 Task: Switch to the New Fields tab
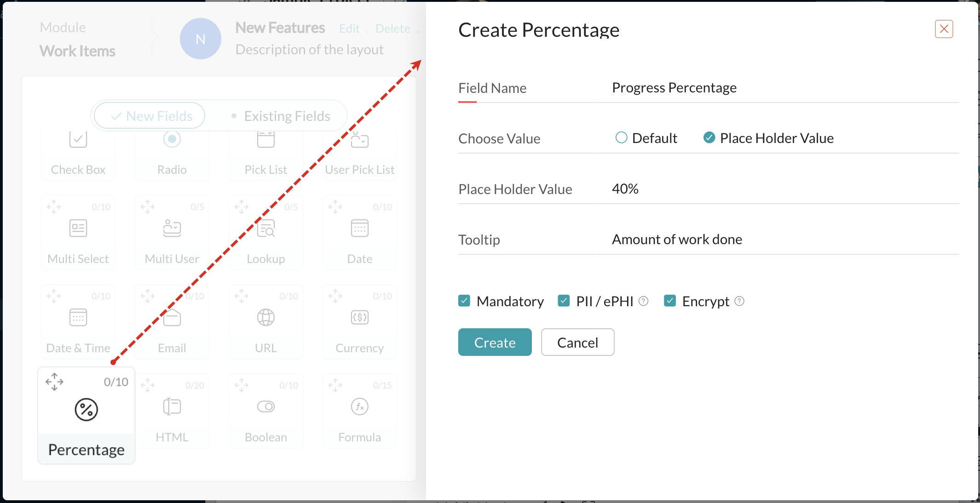pyautogui.click(x=150, y=115)
